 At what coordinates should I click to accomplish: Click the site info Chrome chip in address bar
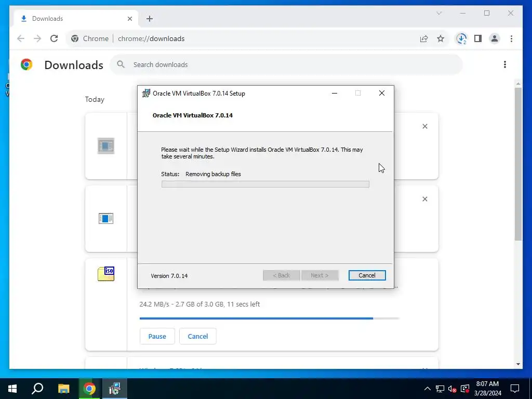tap(89, 38)
